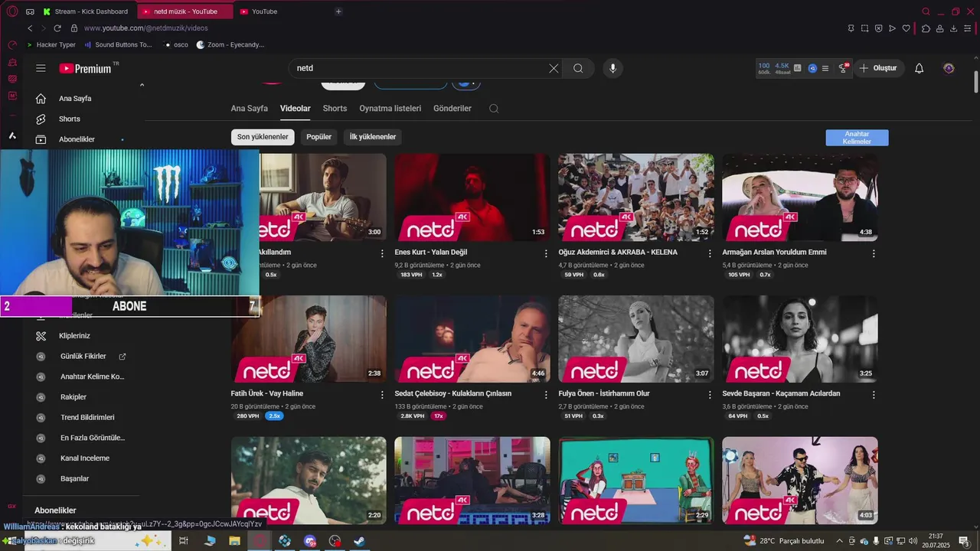
Task: Open Kanal İnceleme in sidebar
Action: click(x=85, y=458)
